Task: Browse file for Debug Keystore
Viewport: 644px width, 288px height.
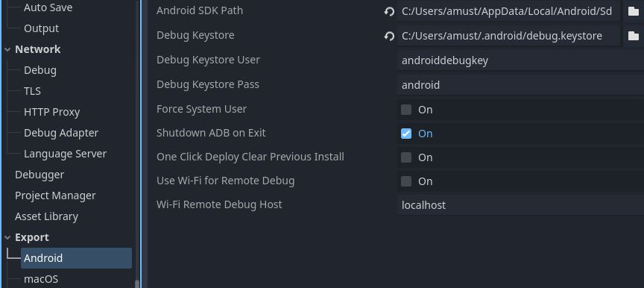Action: tap(634, 36)
